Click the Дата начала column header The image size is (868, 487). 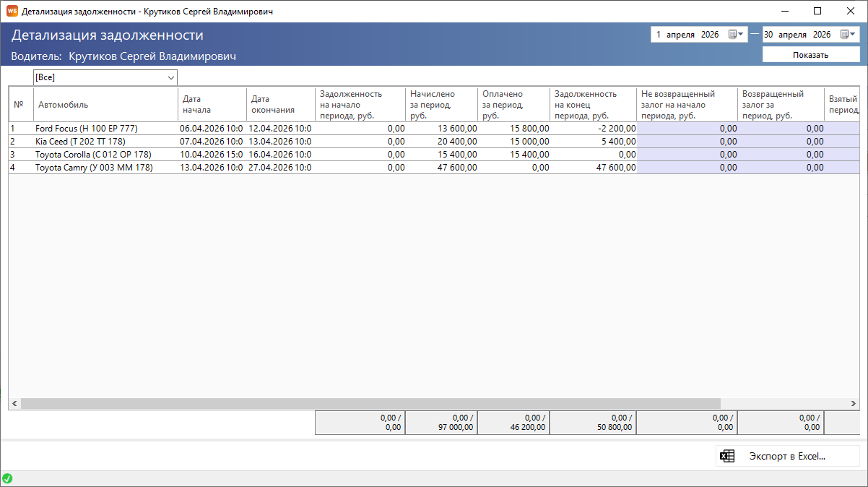coord(212,104)
